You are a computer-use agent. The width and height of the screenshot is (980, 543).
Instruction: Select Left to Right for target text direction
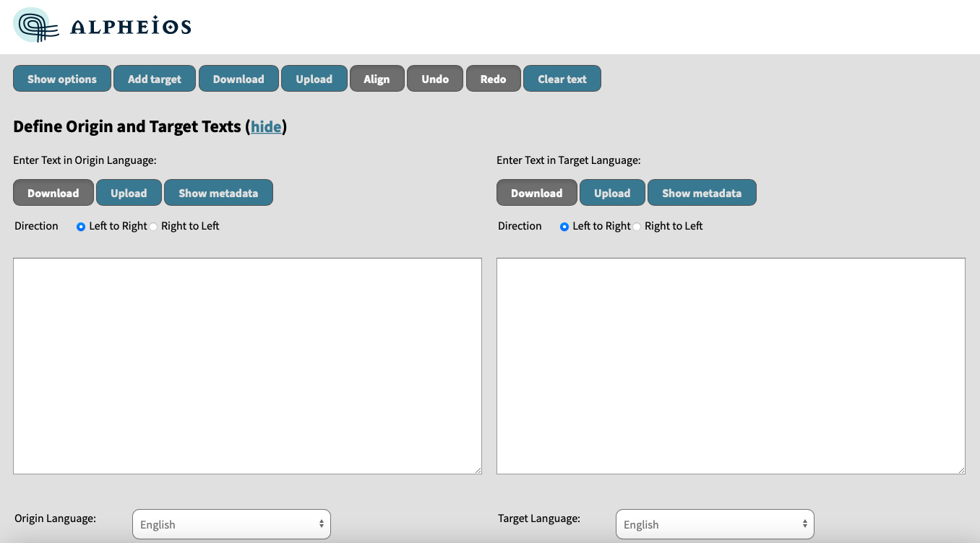[x=564, y=226]
